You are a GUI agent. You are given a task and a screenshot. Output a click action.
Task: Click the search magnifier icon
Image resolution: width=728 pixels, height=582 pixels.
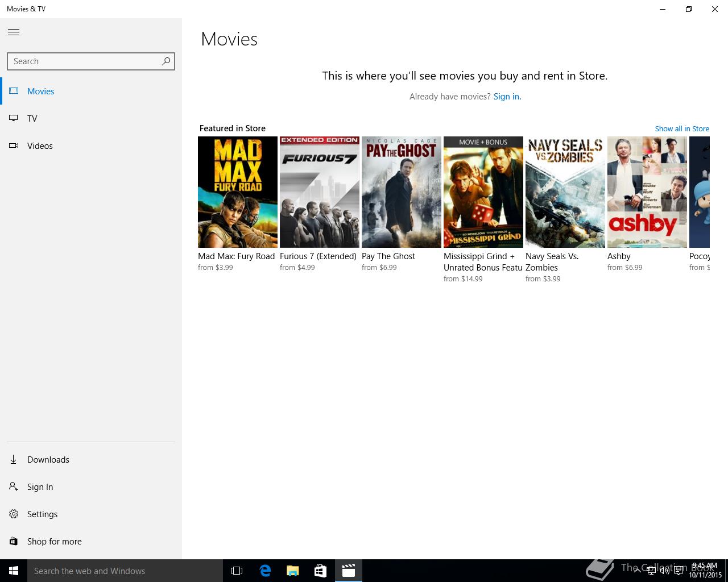166,61
